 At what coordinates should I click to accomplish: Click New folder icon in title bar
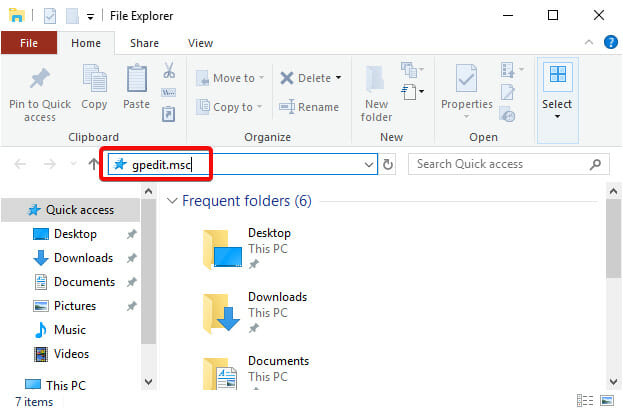point(72,16)
